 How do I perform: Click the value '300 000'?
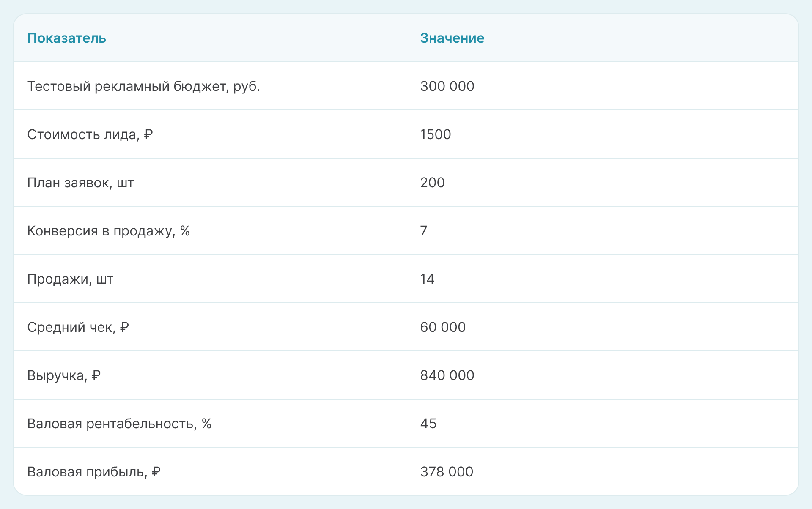click(447, 86)
